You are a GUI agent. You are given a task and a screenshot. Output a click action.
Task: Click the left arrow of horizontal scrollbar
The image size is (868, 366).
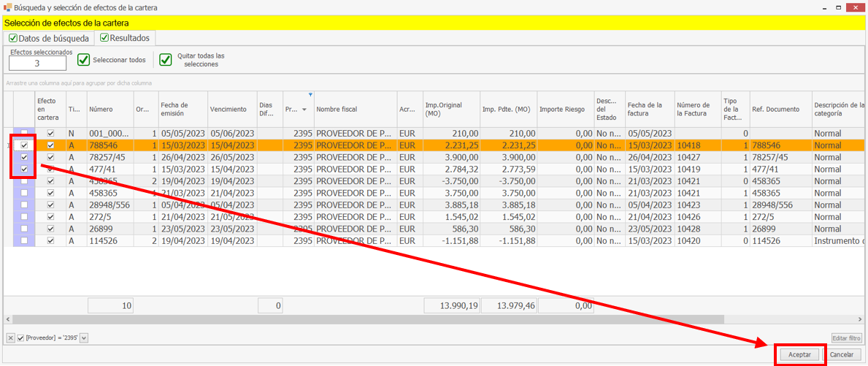click(7, 319)
